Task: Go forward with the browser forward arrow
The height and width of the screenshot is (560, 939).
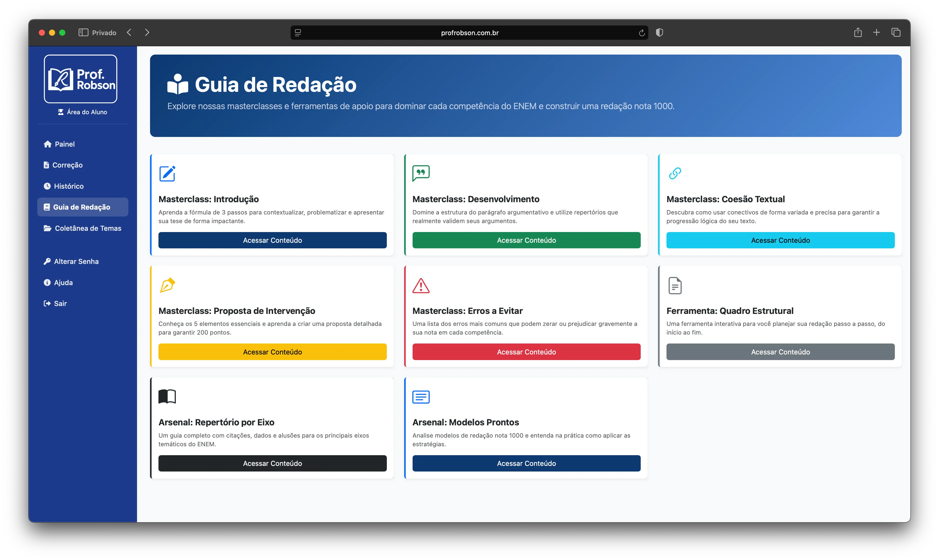Action: point(147,32)
